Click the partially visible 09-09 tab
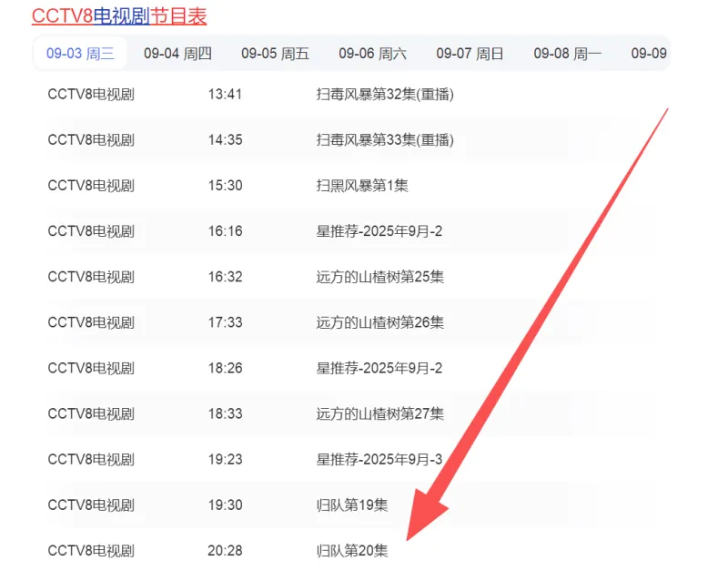 649,54
